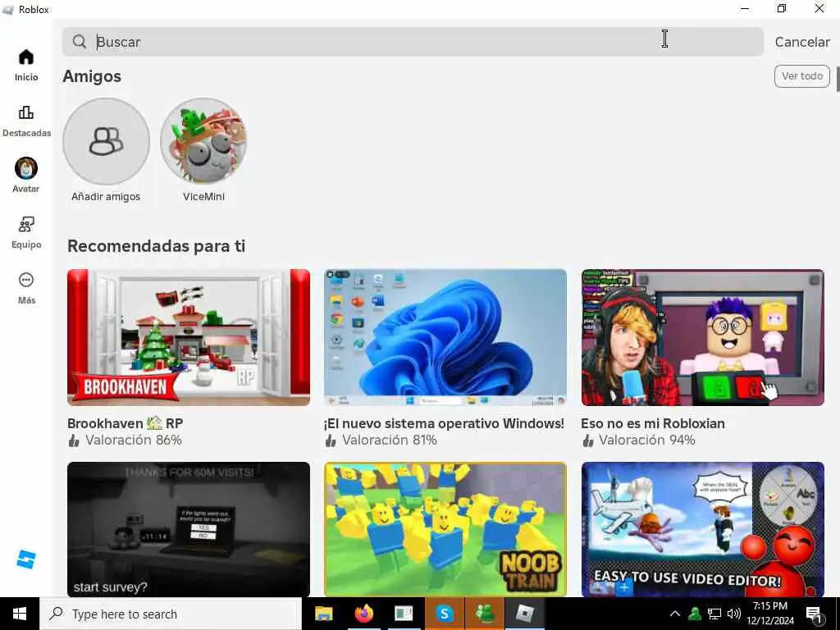
Task: Focus the Buscar search field
Action: pyautogui.click(x=413, y=42)
